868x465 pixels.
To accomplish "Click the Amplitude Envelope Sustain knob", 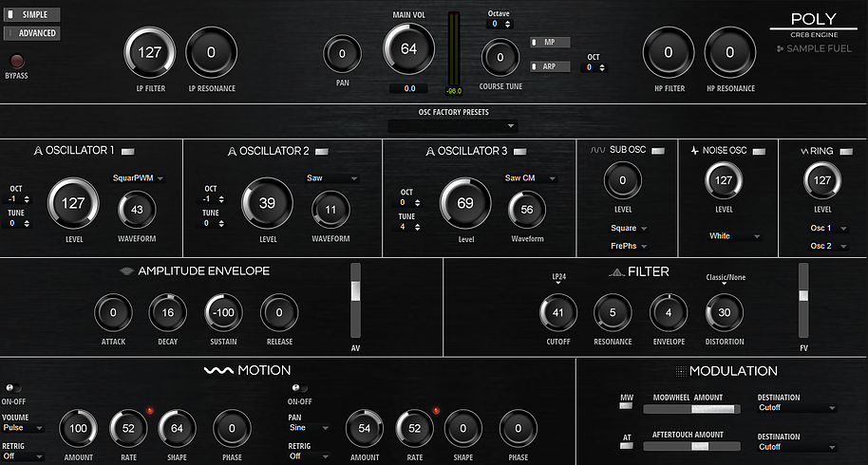I will (223, 313).
